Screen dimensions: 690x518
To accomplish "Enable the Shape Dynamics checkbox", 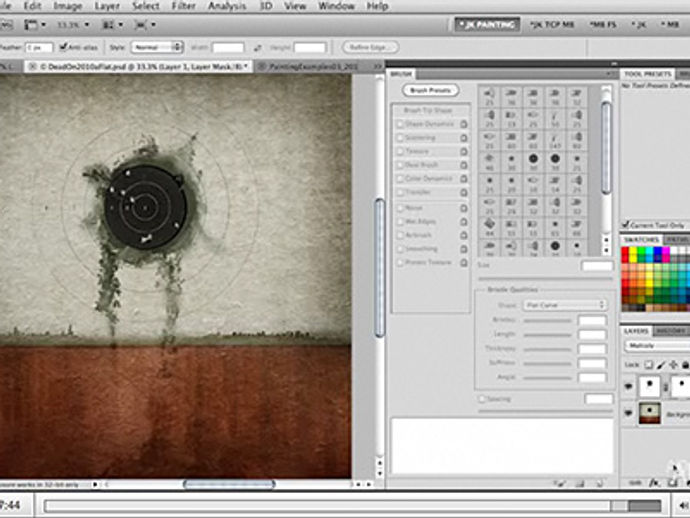I will (x=400, y=125).
